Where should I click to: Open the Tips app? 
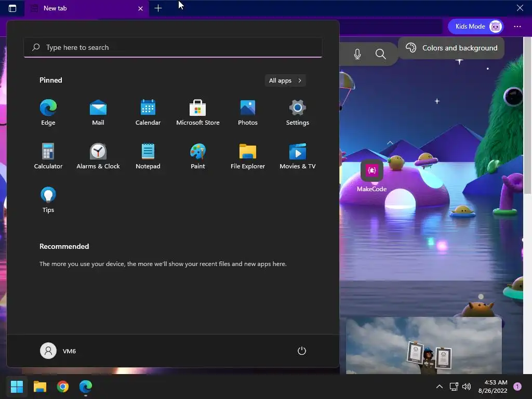click(48, 200)
